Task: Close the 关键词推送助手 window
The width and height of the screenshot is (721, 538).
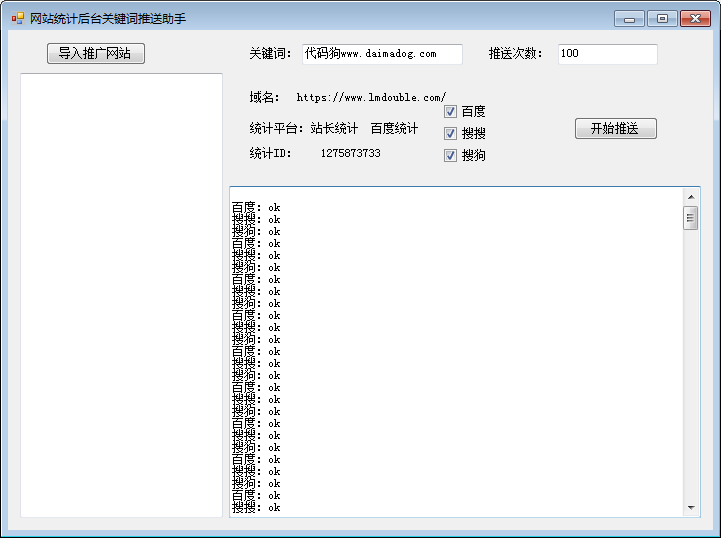Action: tap(695, 19)
